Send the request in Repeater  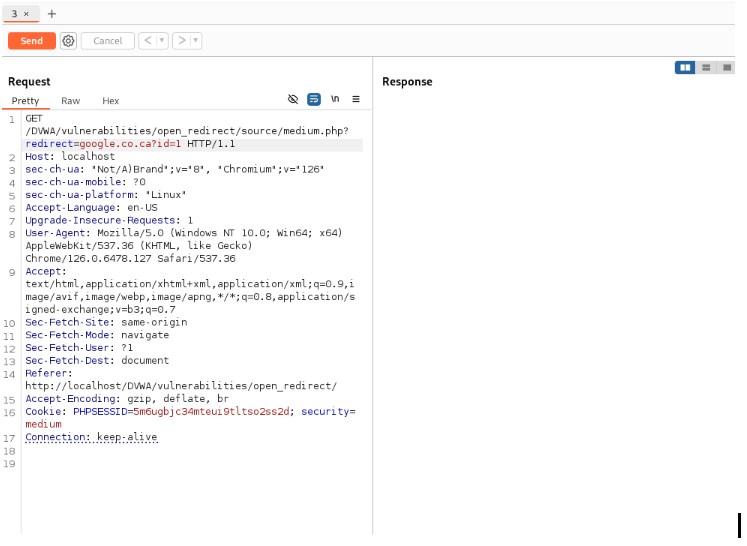click(31, 41)
